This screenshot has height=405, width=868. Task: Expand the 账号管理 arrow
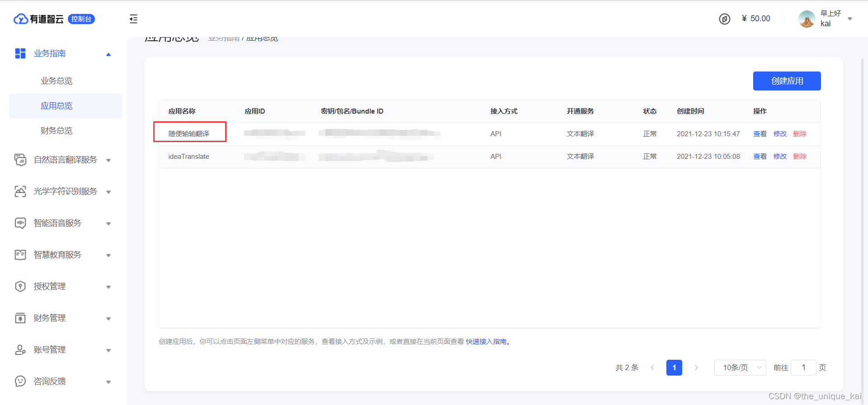[x=108, y=350]
